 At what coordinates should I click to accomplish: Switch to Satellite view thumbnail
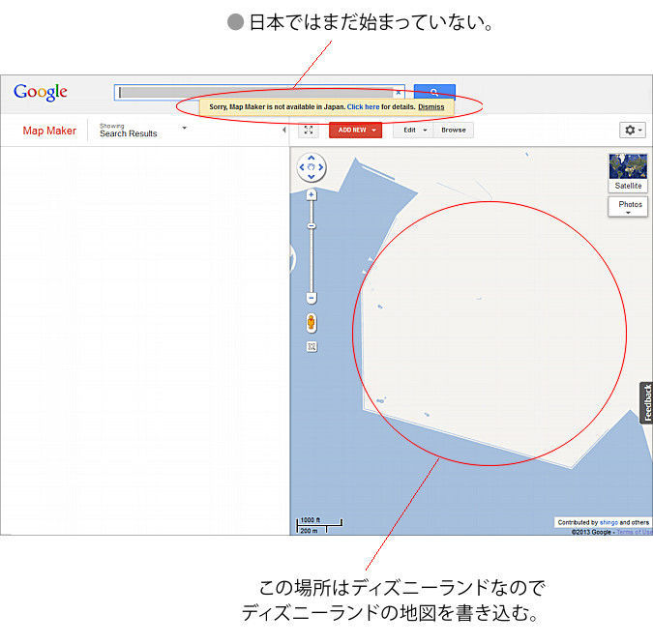click(628, 172)
